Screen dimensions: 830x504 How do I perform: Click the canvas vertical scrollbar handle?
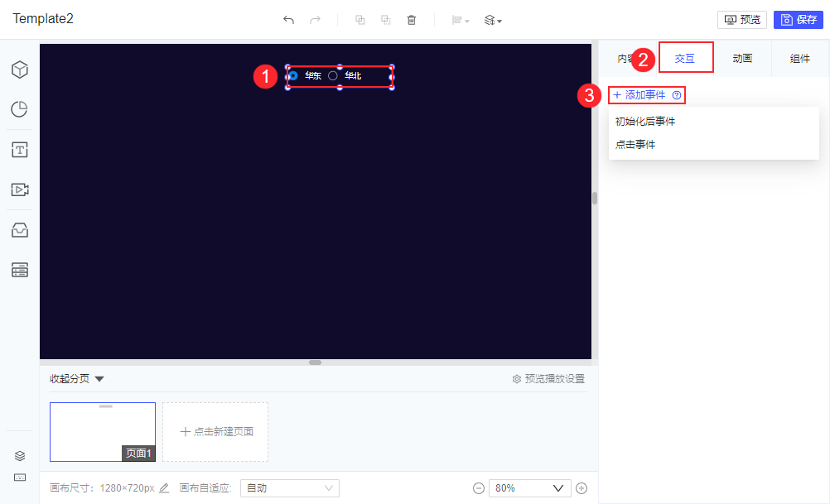[595, 199]
